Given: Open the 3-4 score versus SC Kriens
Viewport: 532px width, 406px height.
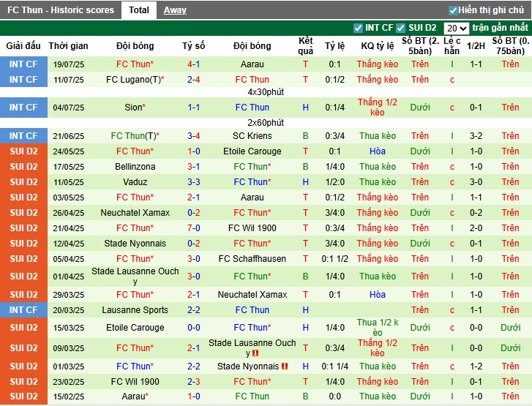Looking at the screenshot, I should tap(193, 136).
